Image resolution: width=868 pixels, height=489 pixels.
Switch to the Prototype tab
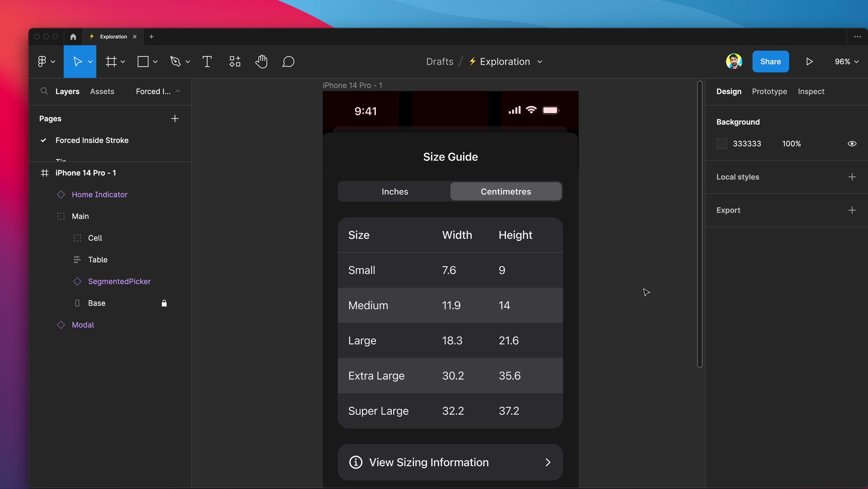[769, 91]
